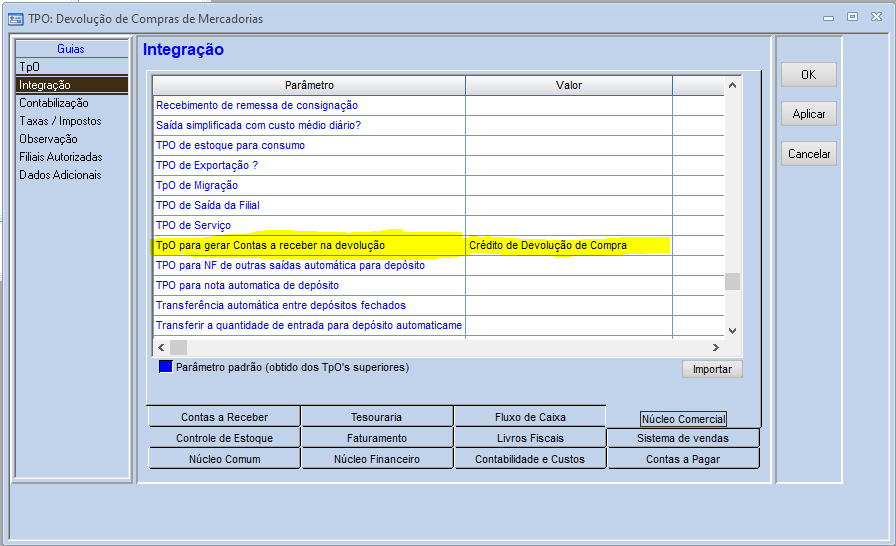Open the Livros Fiscais tab
Viewport: 896px width, 546px height.
pyautogui.click(x=530, y=438)
